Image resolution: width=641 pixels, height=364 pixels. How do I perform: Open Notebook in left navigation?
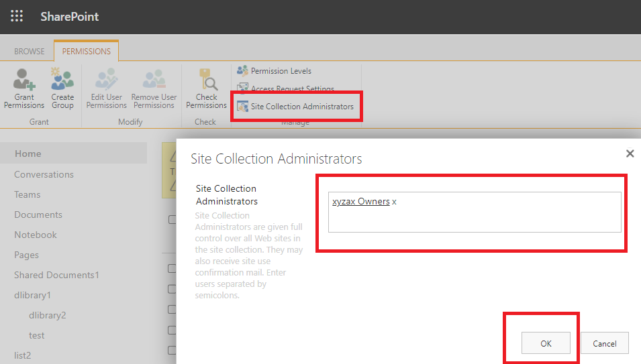click(x=36, y=235)
